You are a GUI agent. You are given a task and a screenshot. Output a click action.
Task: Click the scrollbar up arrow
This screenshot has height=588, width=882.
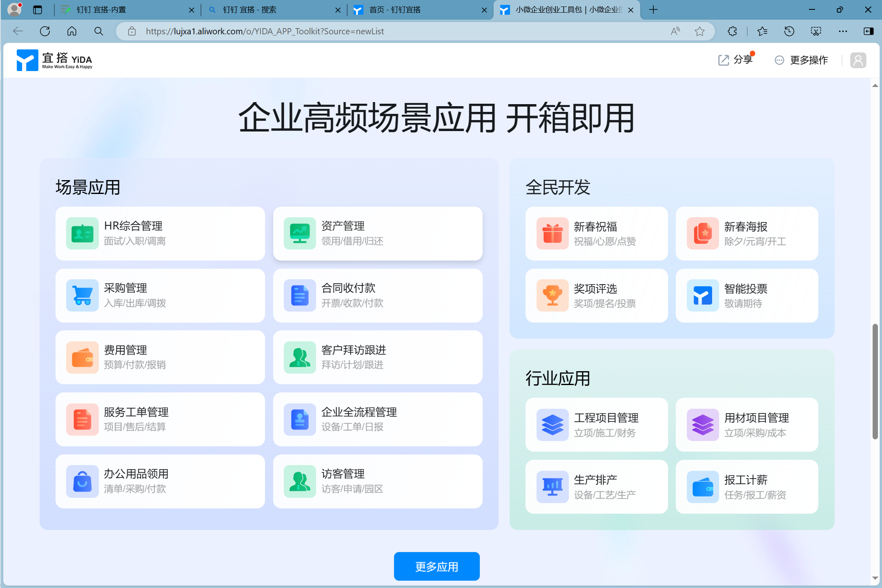click(x=875, y=85)
